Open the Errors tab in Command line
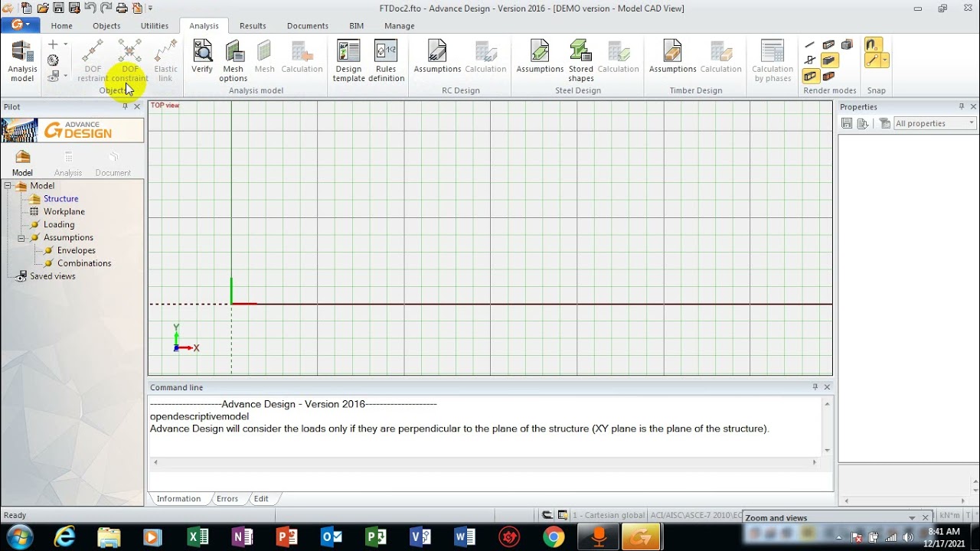Viewport: 980px width, 551px height. pyautogui.click(x=227, y=498)
